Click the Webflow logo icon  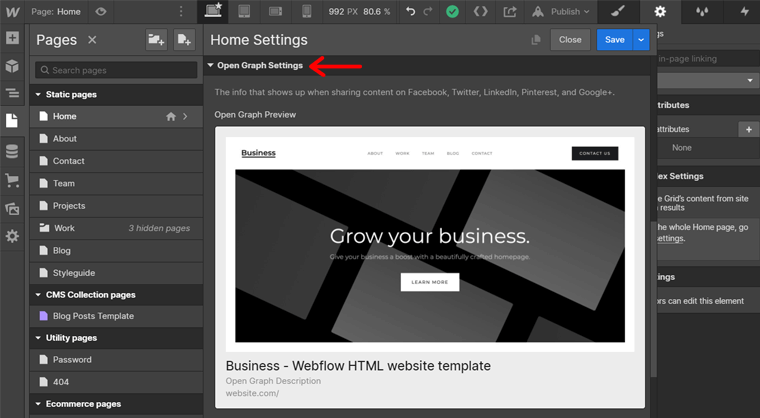(13, 12)
